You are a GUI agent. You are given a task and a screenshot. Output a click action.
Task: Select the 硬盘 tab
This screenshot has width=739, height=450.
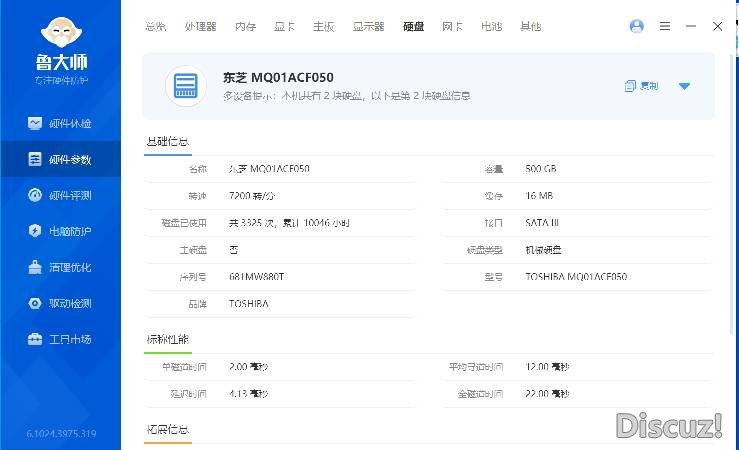point(413,26)
